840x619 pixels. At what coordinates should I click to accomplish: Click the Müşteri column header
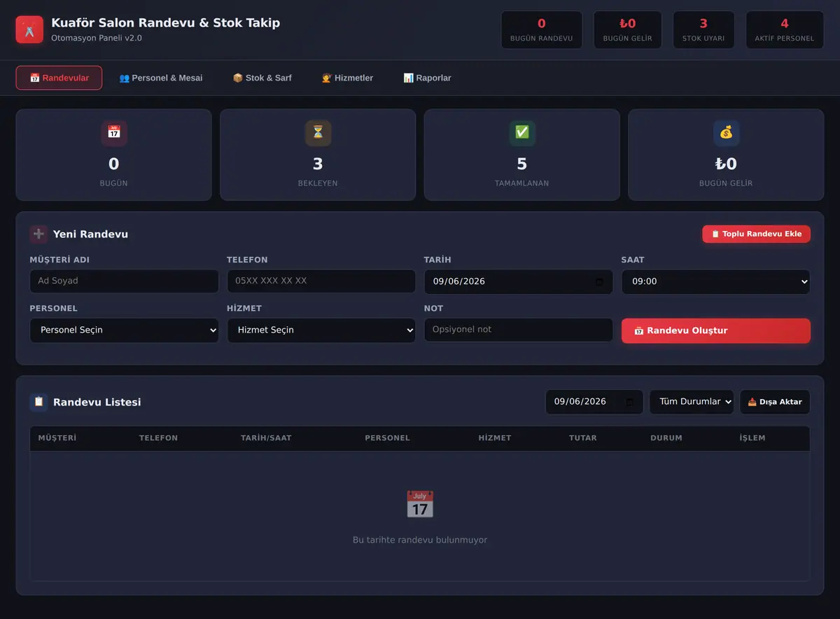tap(57, 438)
